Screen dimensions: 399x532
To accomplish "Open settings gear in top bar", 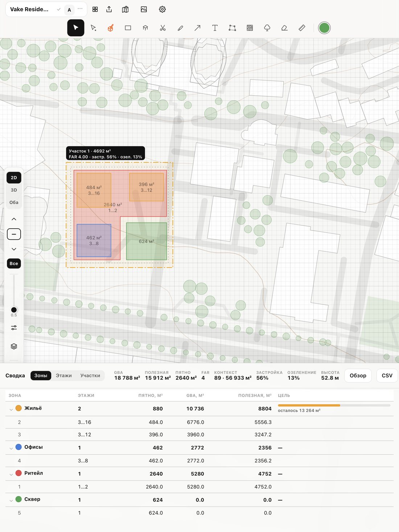I will coord(163,9).
